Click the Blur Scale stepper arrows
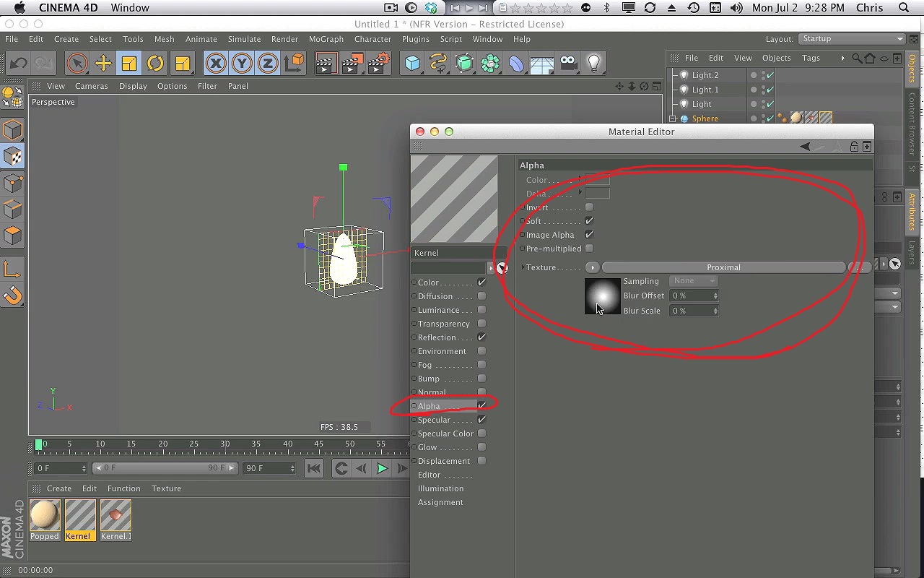This screenshot has width=924, height=578. [x=715, y=311]
